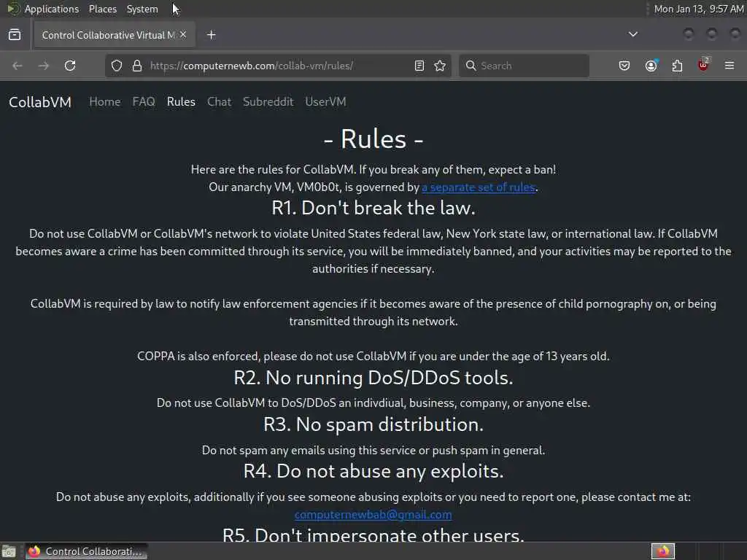
Task: Open the uBlock Origin extension icon
Action: pos(703,65)
